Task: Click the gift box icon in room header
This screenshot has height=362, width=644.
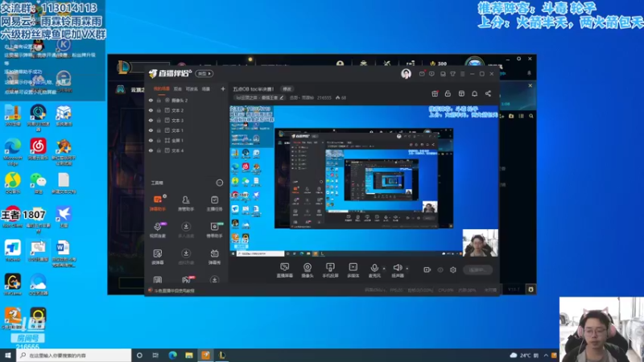Action: [435, 93]
